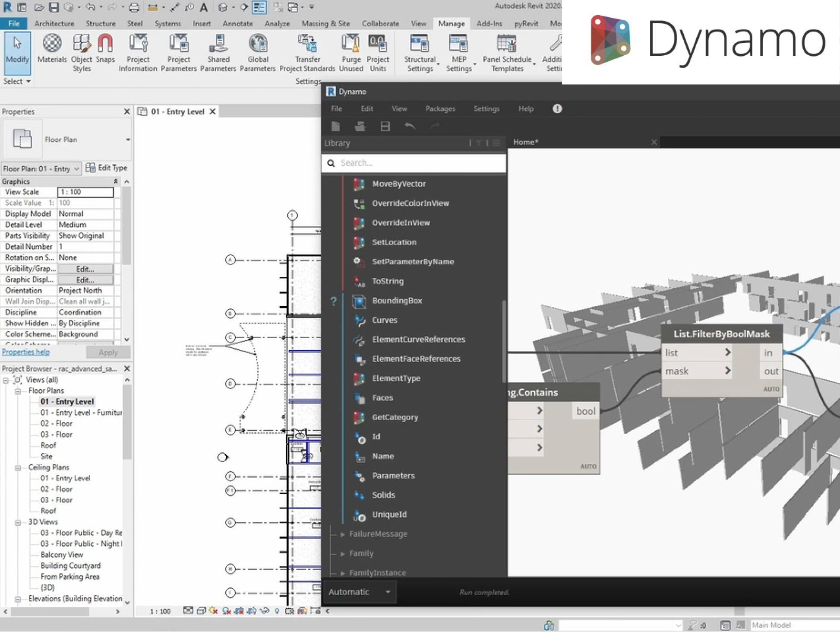Open Project Units
This screenshot has width=840, height=632.
pyautogui.click(x=378, y=53)
